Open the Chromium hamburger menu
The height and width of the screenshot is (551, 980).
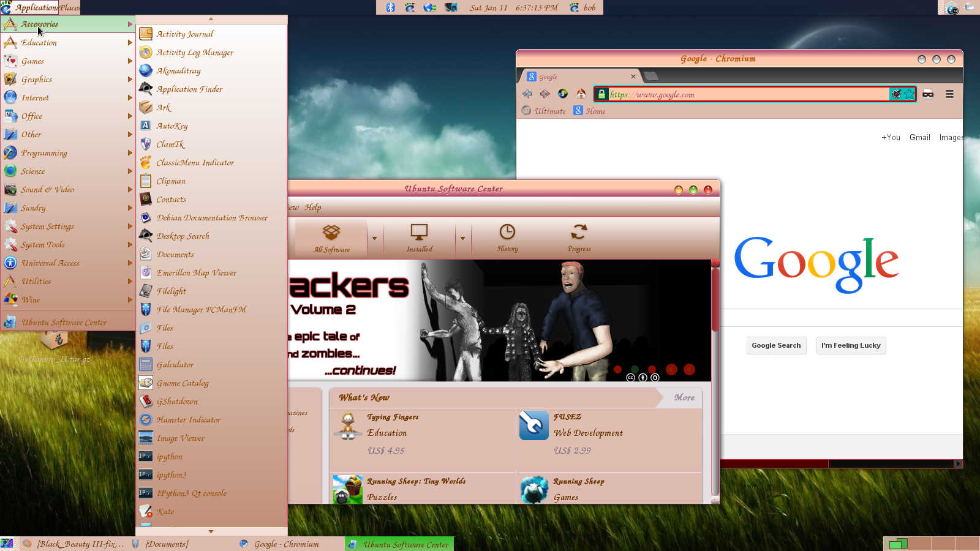coord(949,94)
